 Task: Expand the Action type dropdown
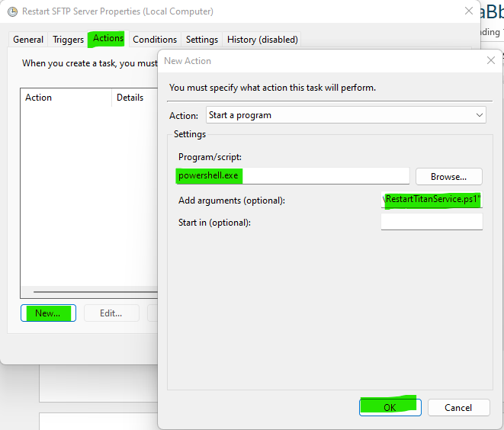click(x=346, y=115)
